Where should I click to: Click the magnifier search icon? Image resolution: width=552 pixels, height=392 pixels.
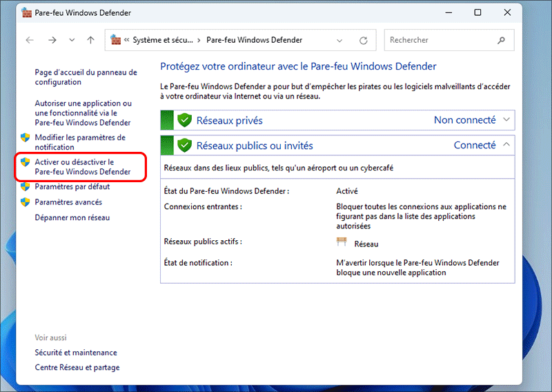502,40
